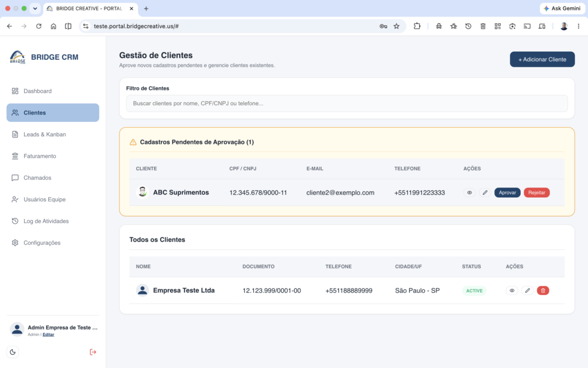Viewport: 588px width, 368px height.
Task: Approve ABC Suprimentos registration
Action: tap(507, 193)
